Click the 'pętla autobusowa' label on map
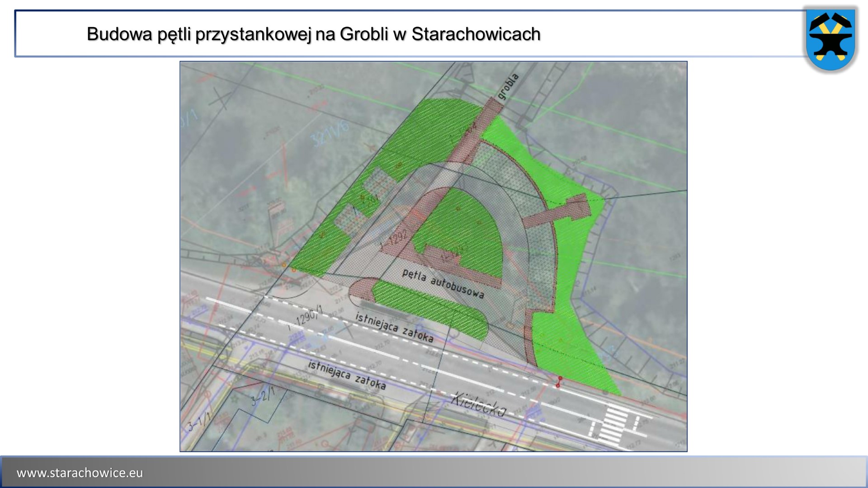 click(x=443, y=284)
